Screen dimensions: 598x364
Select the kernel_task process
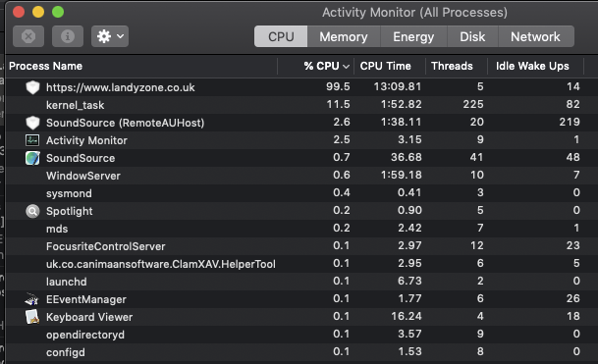[76, 105]
